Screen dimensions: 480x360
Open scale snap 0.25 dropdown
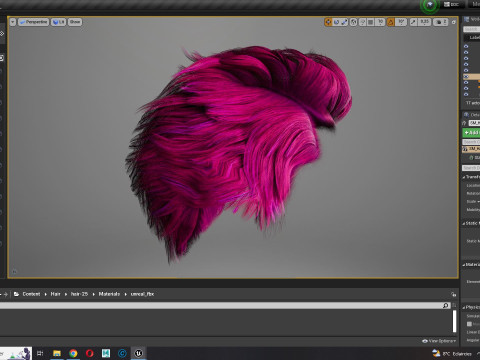pyautogui.click(x=424, y=22)
